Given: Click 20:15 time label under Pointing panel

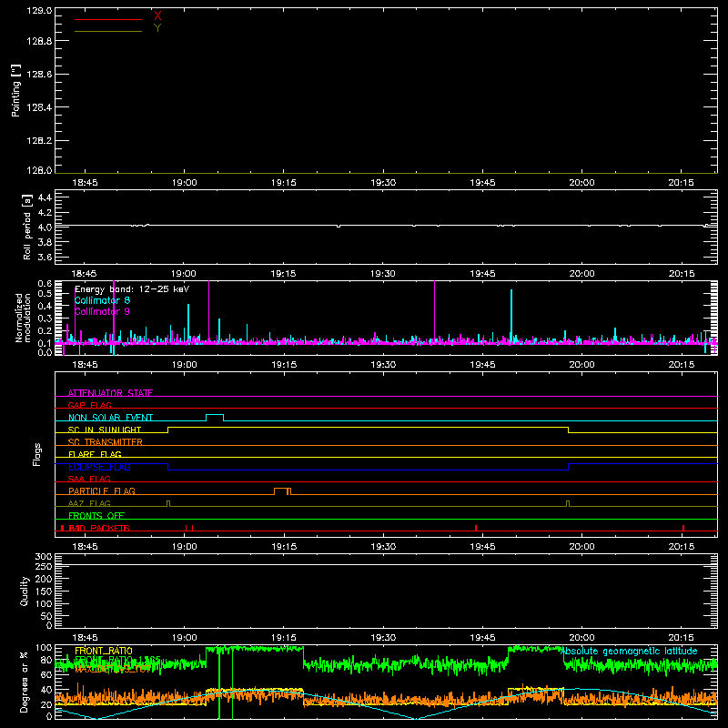Looking at the screenshot, I should (x=681, y=183).
